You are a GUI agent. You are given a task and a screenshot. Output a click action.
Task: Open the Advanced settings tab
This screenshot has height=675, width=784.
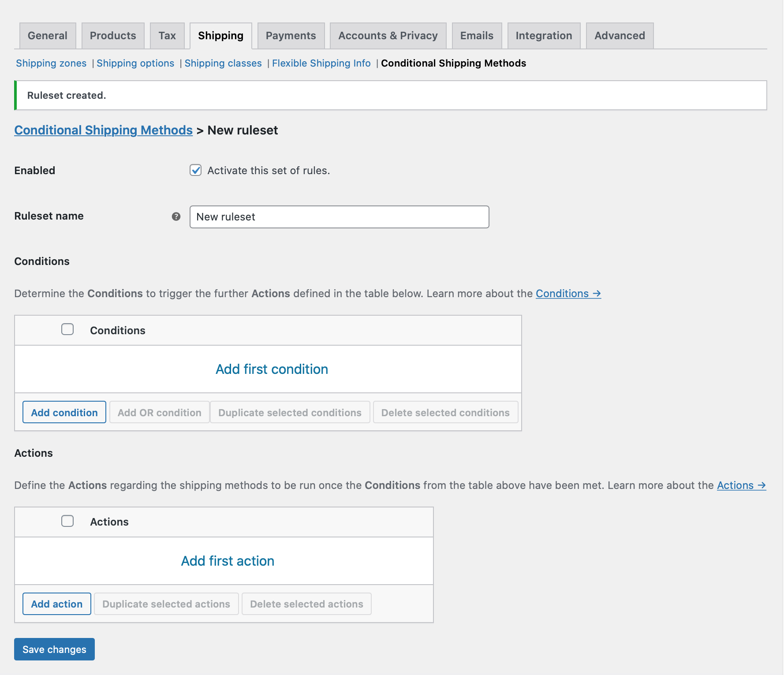[x=620, y=35]
